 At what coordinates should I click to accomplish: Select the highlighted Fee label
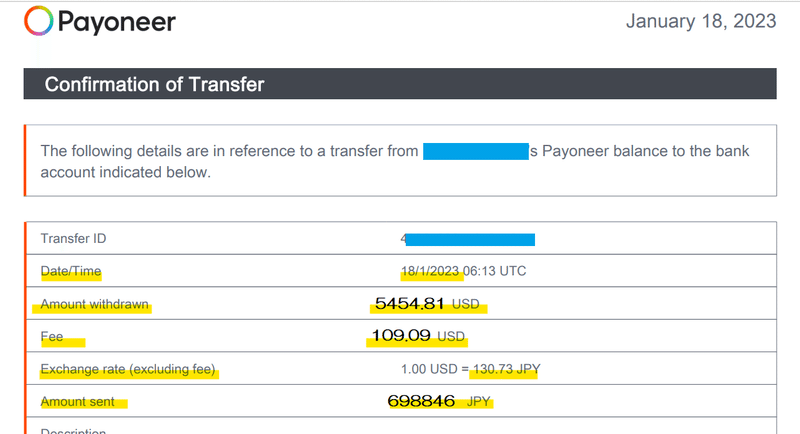52,337
